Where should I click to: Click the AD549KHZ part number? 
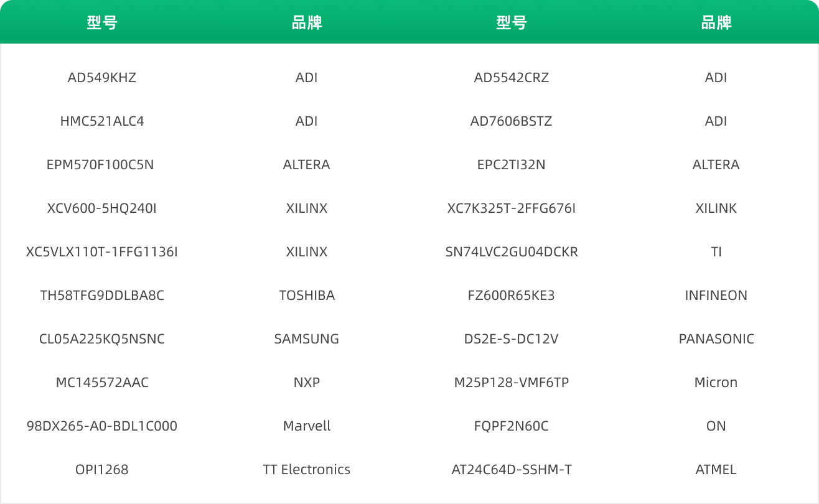[x=102, y=78]
